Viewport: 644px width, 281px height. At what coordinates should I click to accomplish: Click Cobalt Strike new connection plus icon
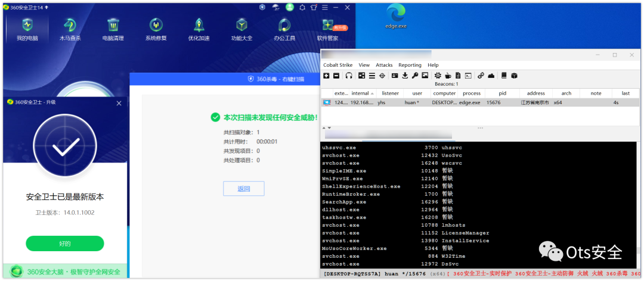(x=326, y=76)
